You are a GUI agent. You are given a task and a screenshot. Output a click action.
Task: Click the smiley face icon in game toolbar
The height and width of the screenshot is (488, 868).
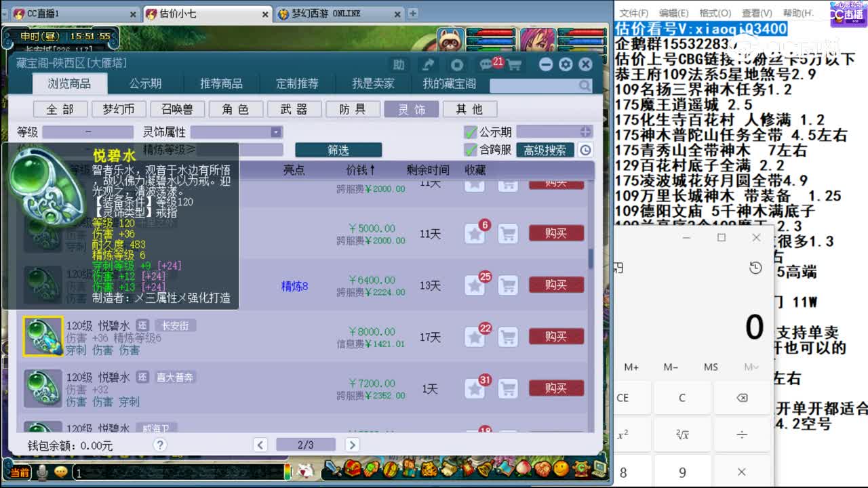click(x=561, y=468)
